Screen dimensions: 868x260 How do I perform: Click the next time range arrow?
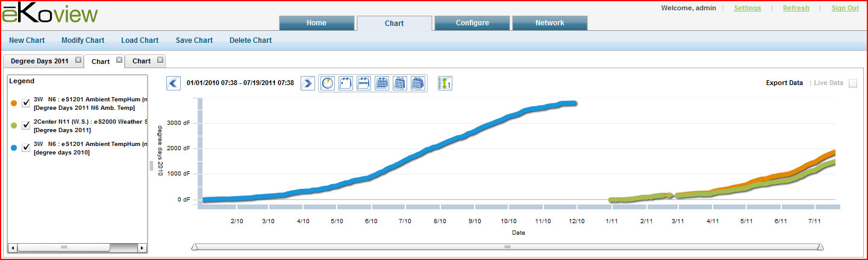click(308, 83)
